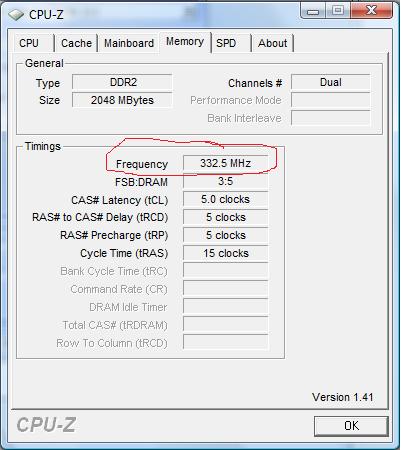Click the OK button
Screen dimensions: 403x450
click(351, 426)
